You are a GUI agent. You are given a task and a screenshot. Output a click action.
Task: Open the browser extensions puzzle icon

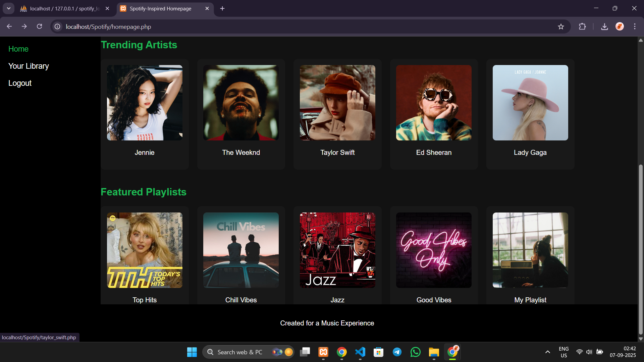point(582,26)
